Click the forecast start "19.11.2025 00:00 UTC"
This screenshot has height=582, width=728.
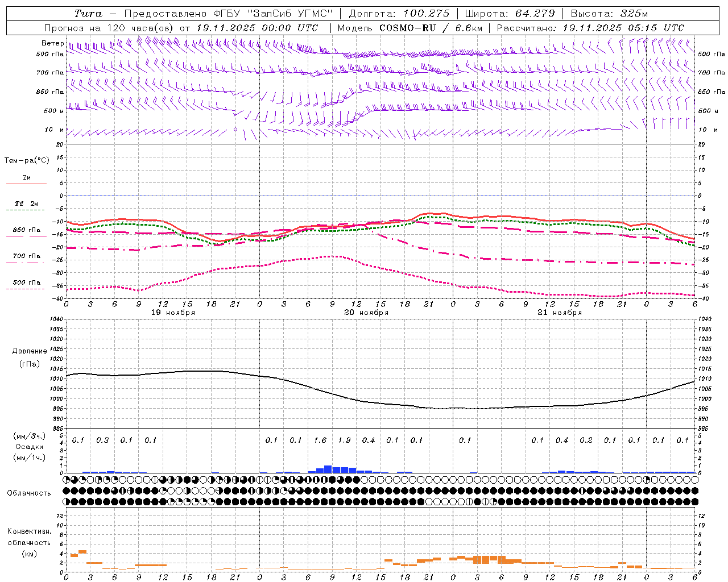(x=257, y=28)
